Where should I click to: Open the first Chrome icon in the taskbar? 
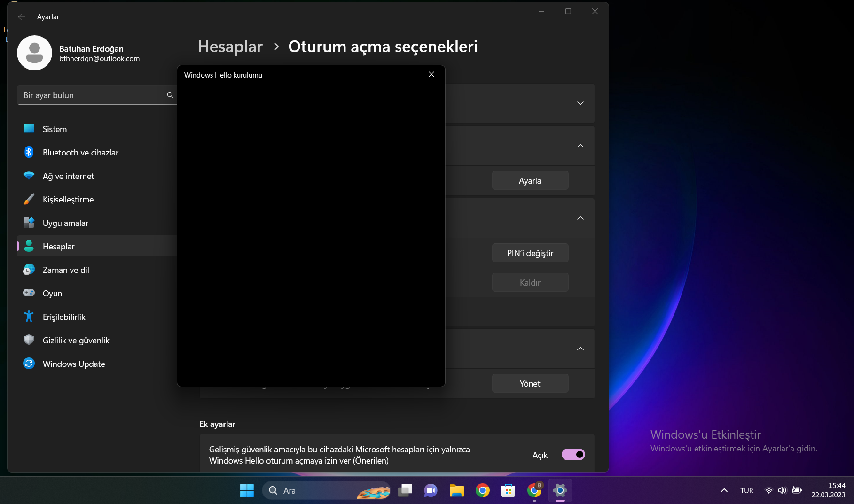tap(482, 490)
